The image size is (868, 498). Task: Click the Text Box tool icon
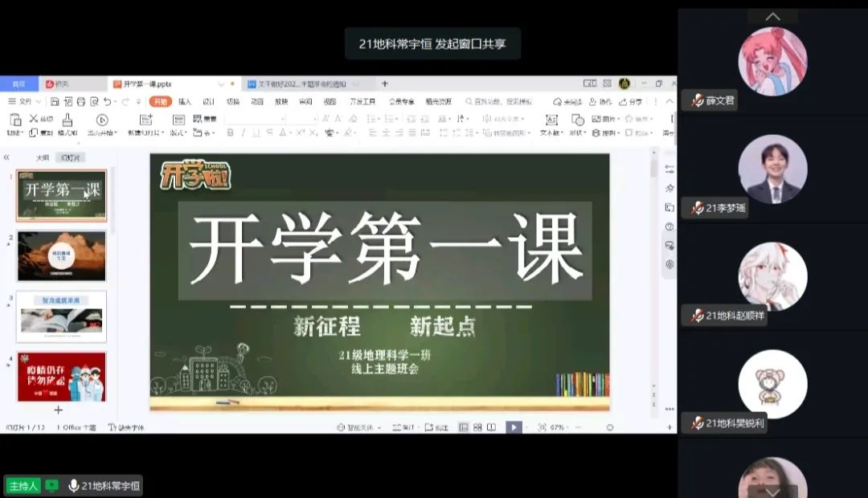point(551,119)
